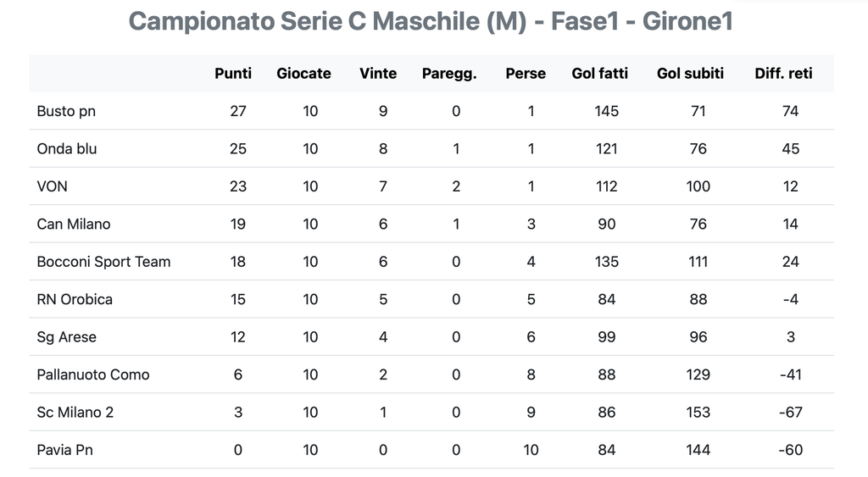Viewport: 868px width, 477px height.
Task: Click Bocconi Sport Team name
Action: click(x=103, y=262)
